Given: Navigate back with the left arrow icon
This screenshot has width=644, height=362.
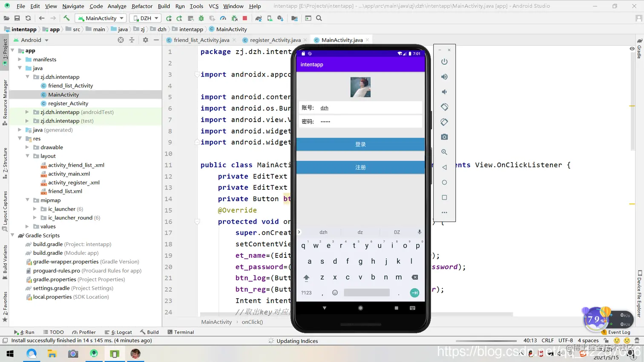Looking at the screenshot, I should click(x=42, y=18).
